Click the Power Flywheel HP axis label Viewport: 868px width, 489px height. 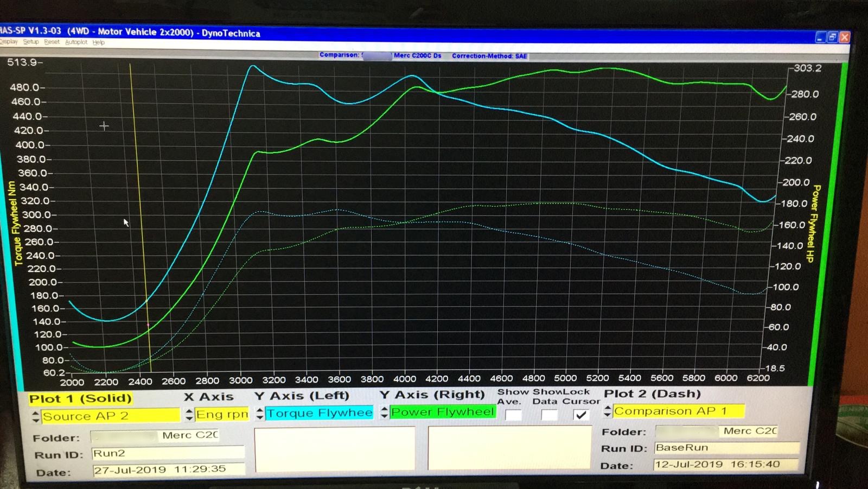[814, 224]
